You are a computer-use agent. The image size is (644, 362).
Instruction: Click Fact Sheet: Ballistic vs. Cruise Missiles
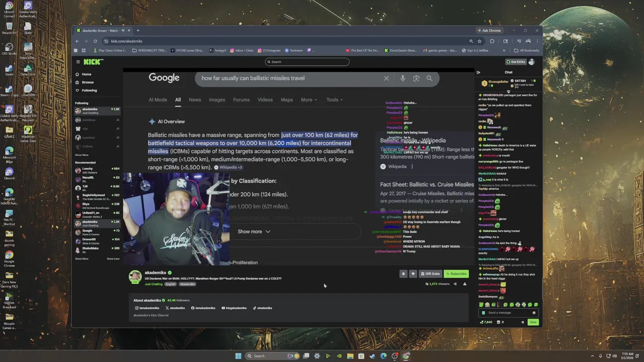coord(427,185)
